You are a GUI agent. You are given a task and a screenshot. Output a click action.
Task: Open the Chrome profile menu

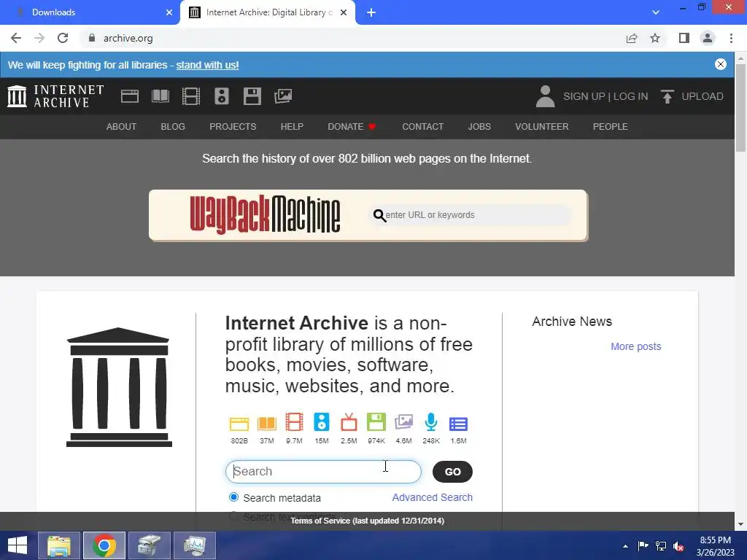point(708,38)
